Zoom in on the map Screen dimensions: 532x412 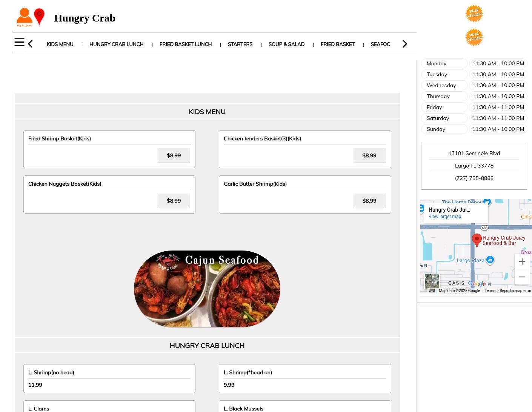(x=522, y=261)
